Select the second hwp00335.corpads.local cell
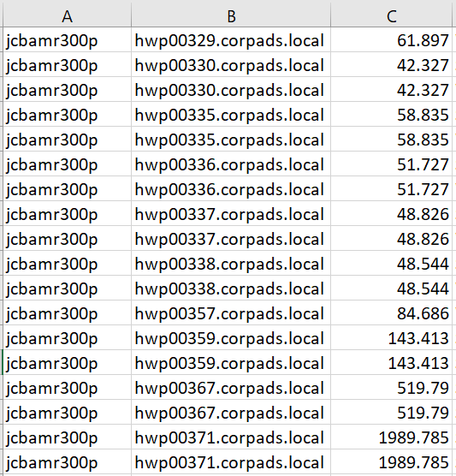Viewport: 456px width, 476px height. pos(231,139)
